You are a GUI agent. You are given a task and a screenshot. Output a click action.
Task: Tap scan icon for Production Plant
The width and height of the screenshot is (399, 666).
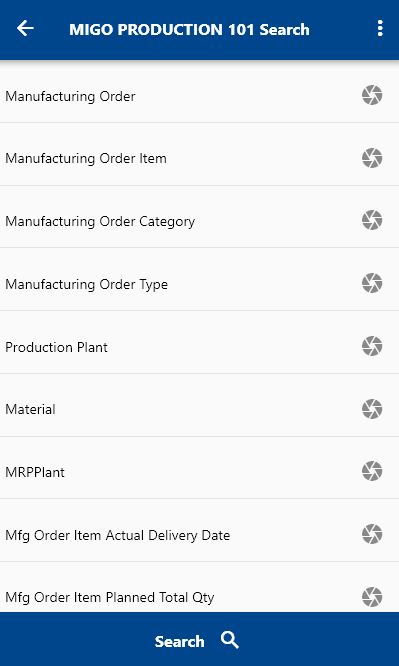[x=372, y=346]
